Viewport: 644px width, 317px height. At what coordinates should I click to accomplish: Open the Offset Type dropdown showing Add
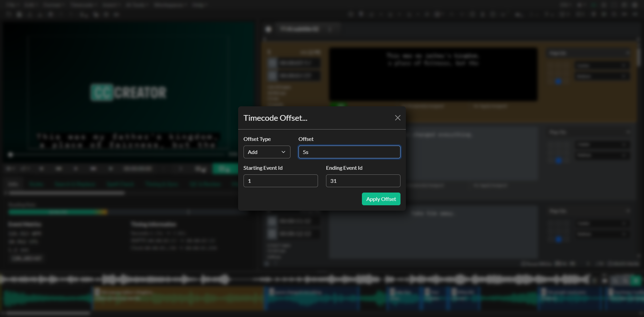(x=267, y=152)
